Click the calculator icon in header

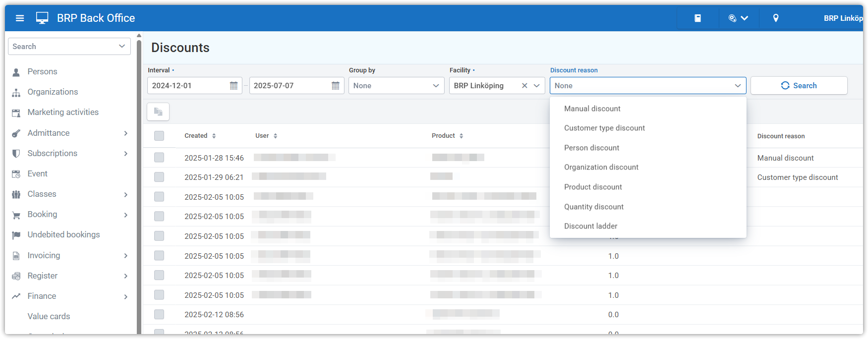(x=697, y=18)
